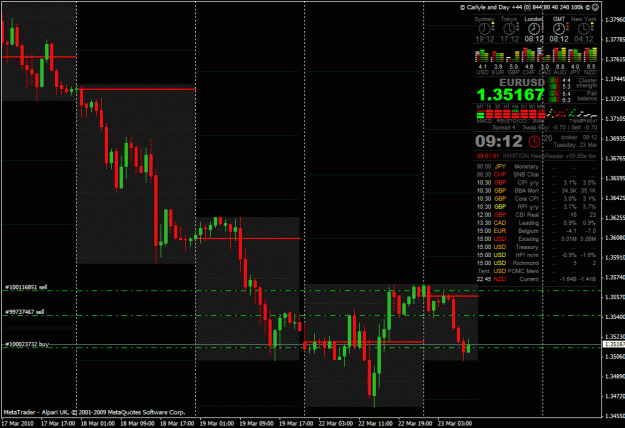Click the smiley icon beside Carlyle and Day
Viewport: 625px width, 428px height.
[x=596, y=7]
